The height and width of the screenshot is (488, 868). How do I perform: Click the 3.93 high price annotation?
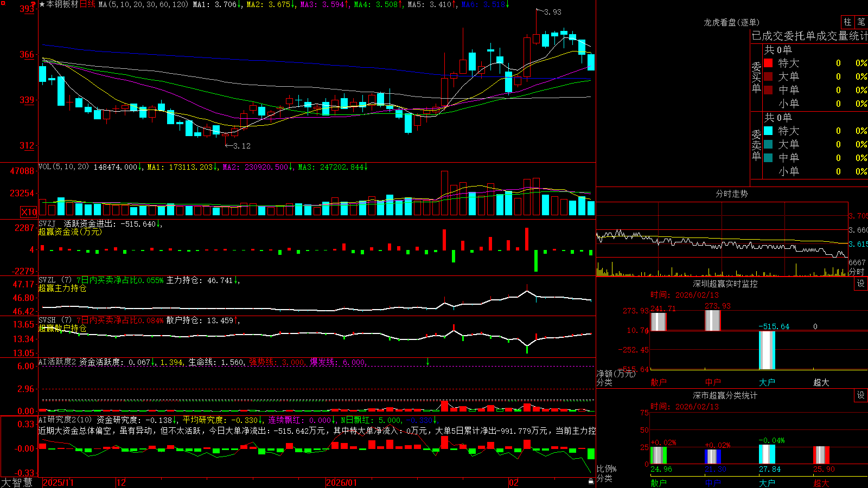pos(553,12)
